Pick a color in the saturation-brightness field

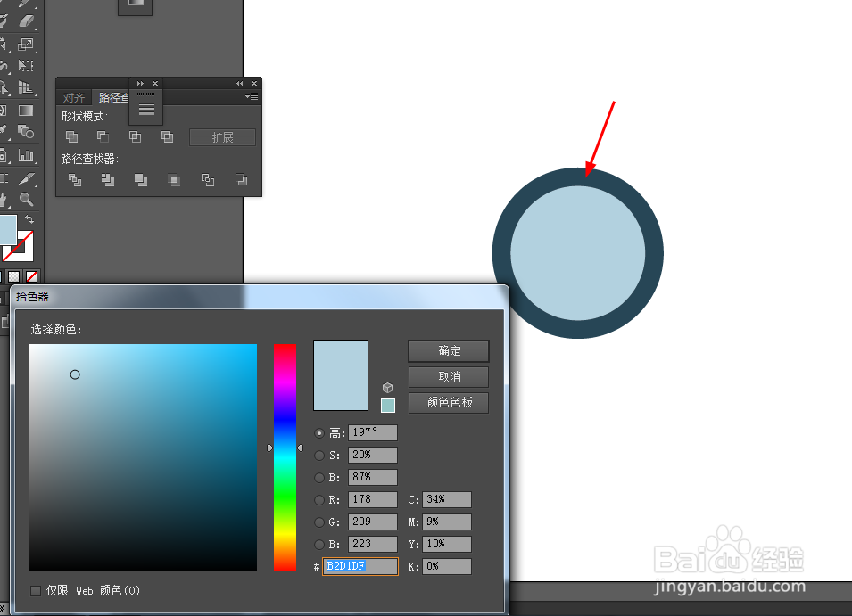tap(143, 457)
